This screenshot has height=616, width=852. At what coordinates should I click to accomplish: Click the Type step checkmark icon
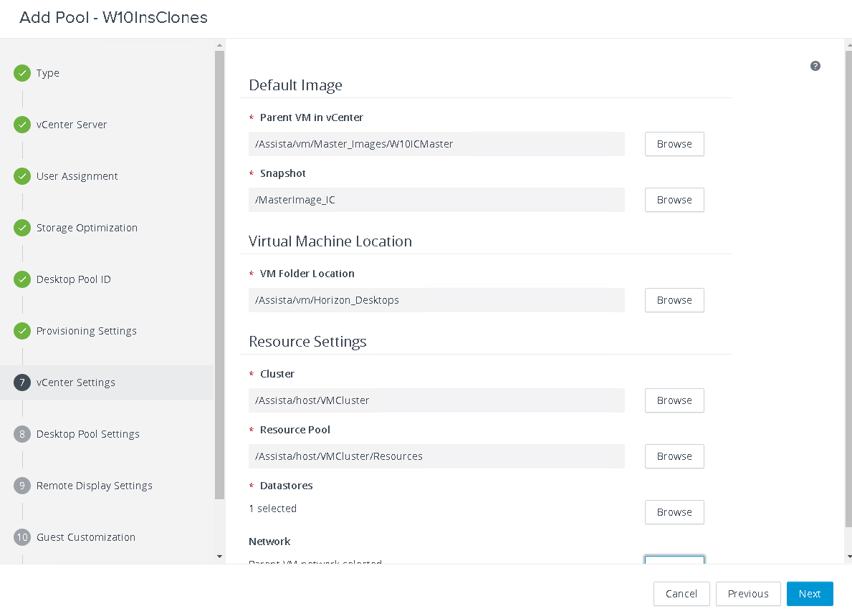click(22, 73)
